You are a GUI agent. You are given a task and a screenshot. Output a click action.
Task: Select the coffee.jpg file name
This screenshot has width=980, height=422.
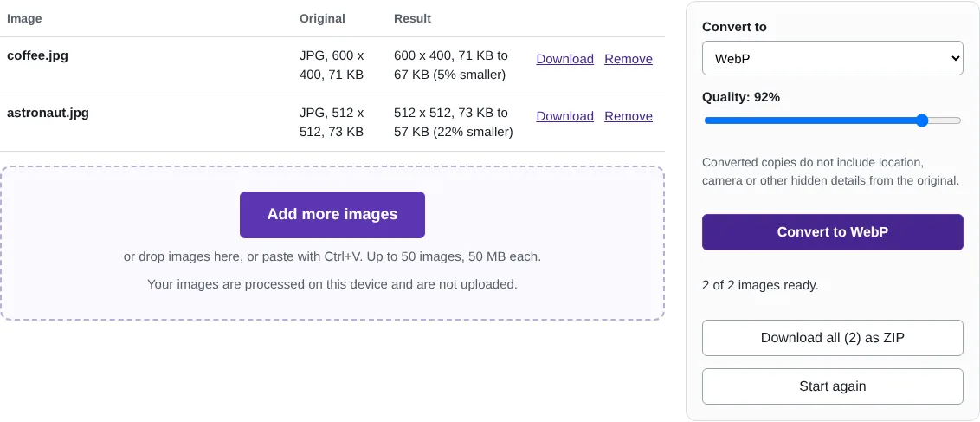click(37, 55)
